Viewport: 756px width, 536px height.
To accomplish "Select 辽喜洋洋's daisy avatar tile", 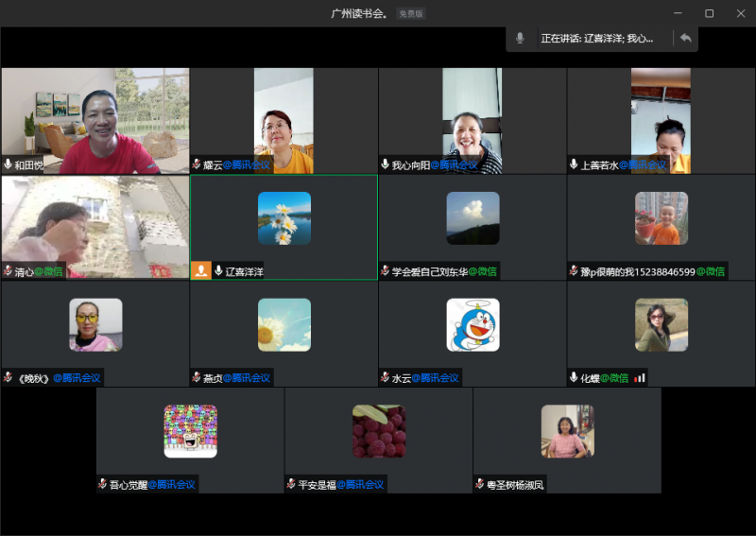I will [x=283, y=218].
